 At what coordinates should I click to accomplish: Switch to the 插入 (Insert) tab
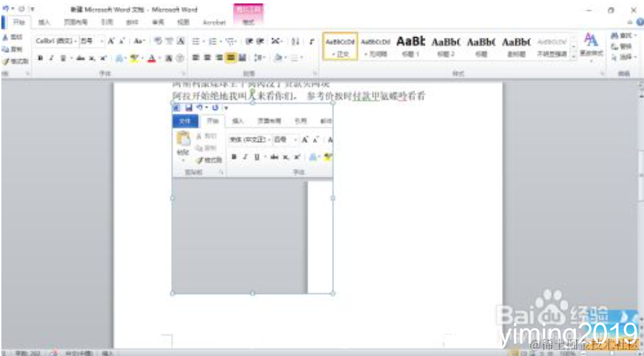coord(44,22)
